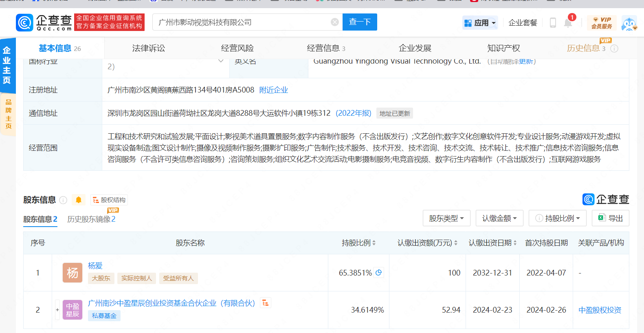Open the 应用 dropdown menu
Screen dimensions: 644x333
click(480, 23)
